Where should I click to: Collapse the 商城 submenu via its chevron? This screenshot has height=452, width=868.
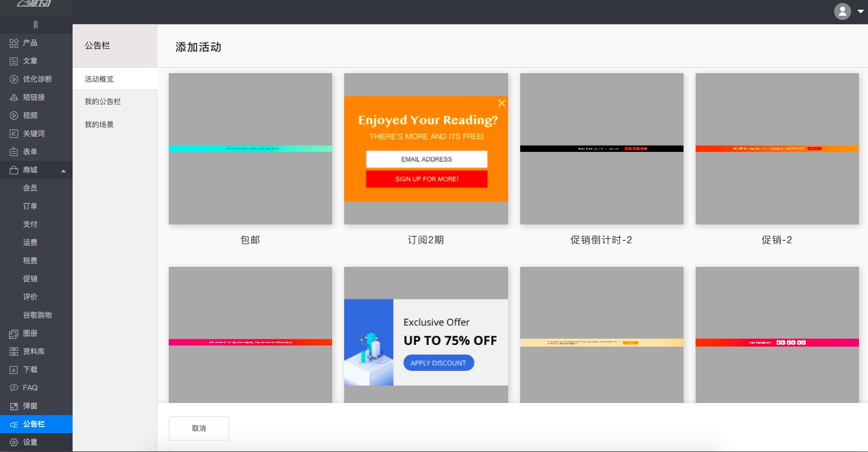click(64, 171)
